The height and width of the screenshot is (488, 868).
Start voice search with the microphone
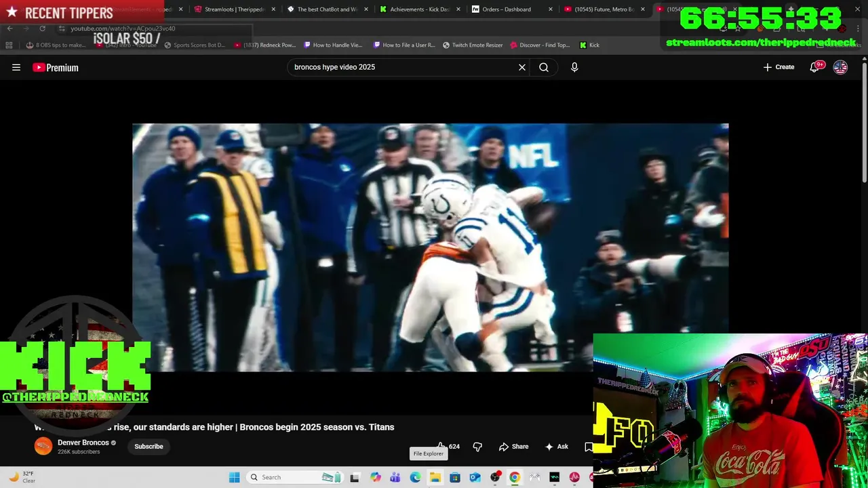point(574,67)
